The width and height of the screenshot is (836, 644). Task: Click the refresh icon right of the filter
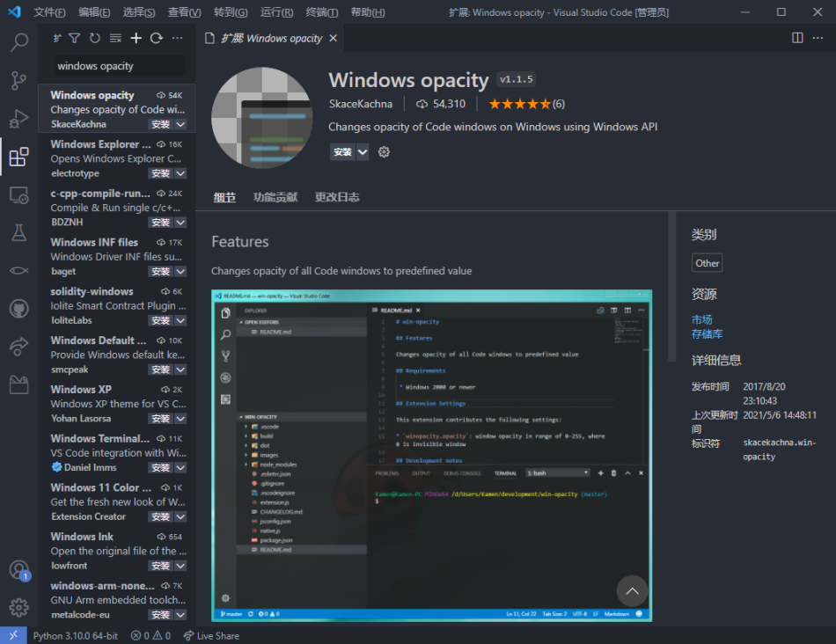click(x=95, y=38)
